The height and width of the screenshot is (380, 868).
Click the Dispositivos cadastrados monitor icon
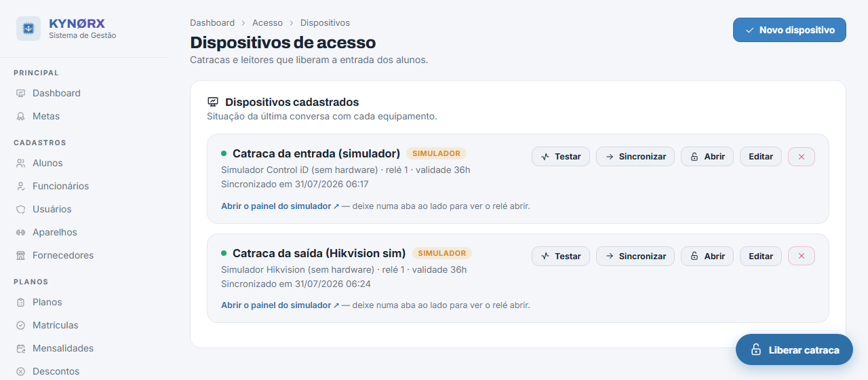click(x=213, y=102)
